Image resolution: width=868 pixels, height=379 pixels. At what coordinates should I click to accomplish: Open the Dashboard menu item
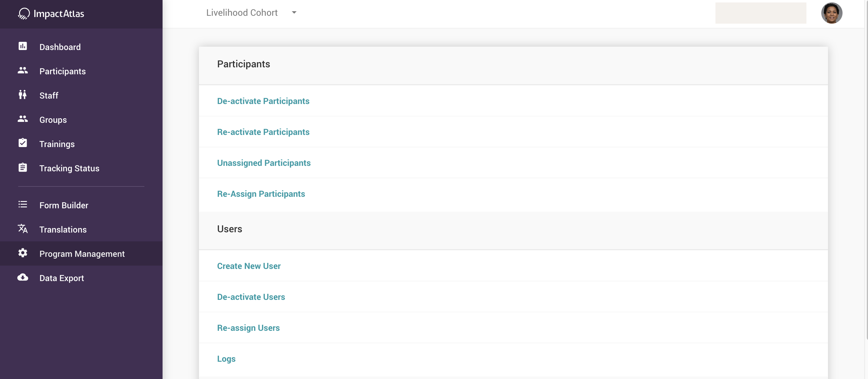[x=60, y=47]
